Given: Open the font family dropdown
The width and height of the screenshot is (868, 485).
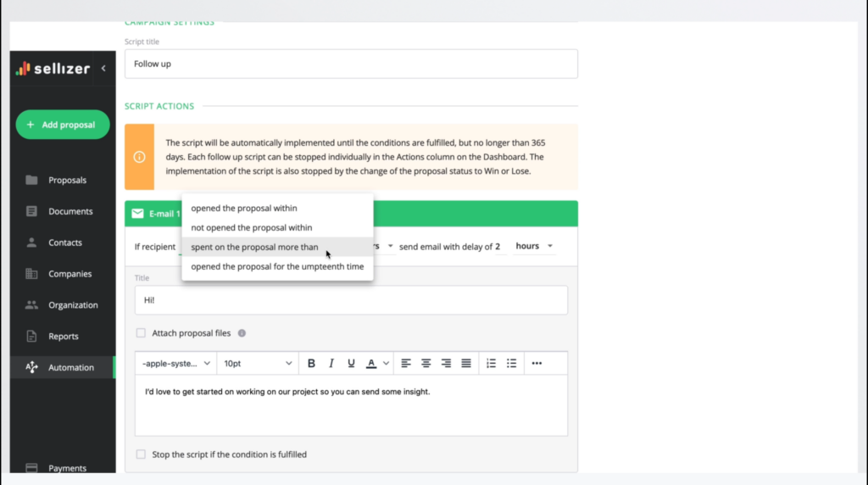Looking at the screenshot, I should (x=176, y=363).
